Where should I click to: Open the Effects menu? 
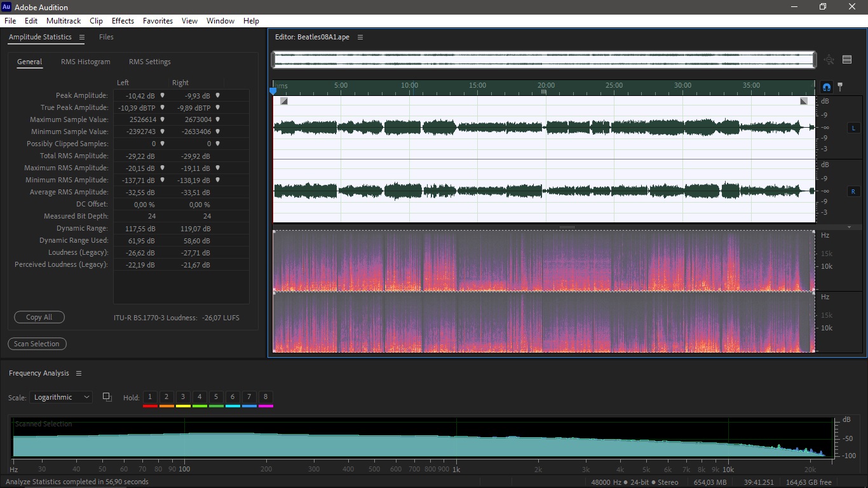point(123,21)
